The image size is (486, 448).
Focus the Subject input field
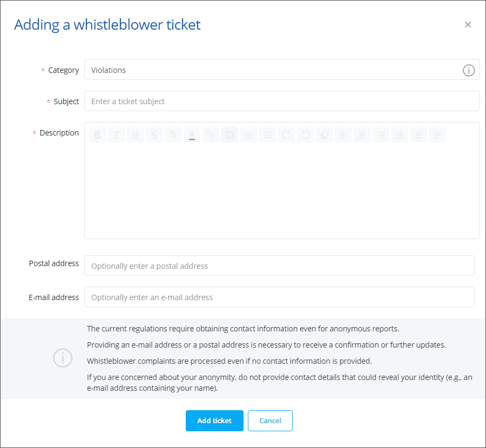point(282,101)
